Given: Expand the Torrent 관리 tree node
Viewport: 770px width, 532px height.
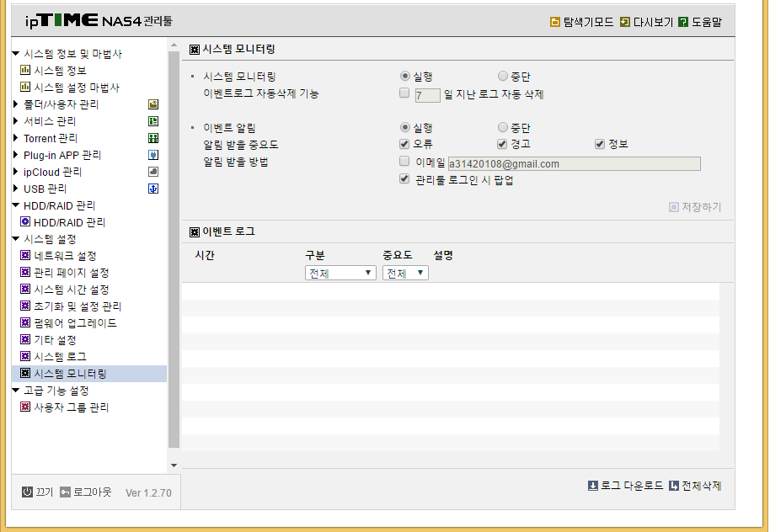Looking at the screenshot, I should [x=16, y=138].
